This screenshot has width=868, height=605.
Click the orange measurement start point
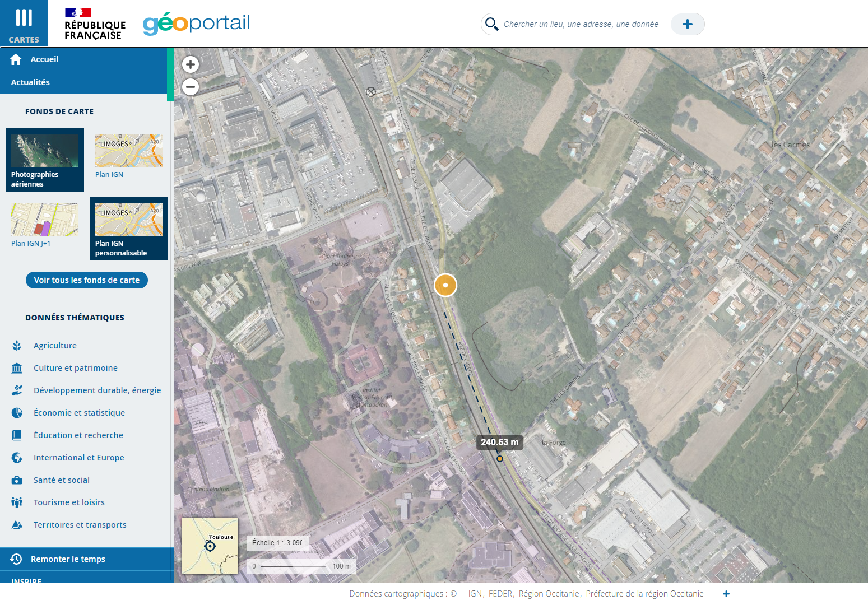point(445,285)
